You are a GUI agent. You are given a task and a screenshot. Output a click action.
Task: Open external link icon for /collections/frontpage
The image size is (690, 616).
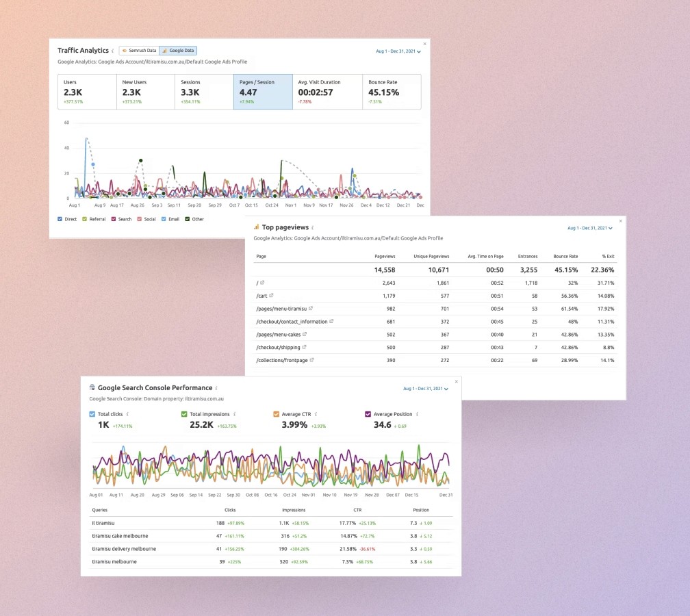point(311,360)
